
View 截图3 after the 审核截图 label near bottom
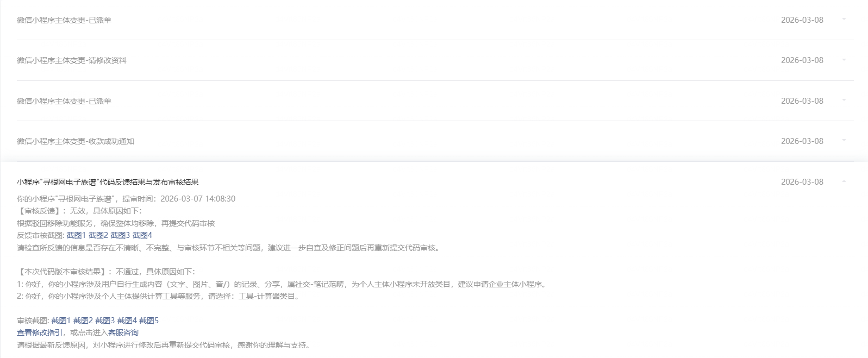pyautogui.click(x=105, y=321)
